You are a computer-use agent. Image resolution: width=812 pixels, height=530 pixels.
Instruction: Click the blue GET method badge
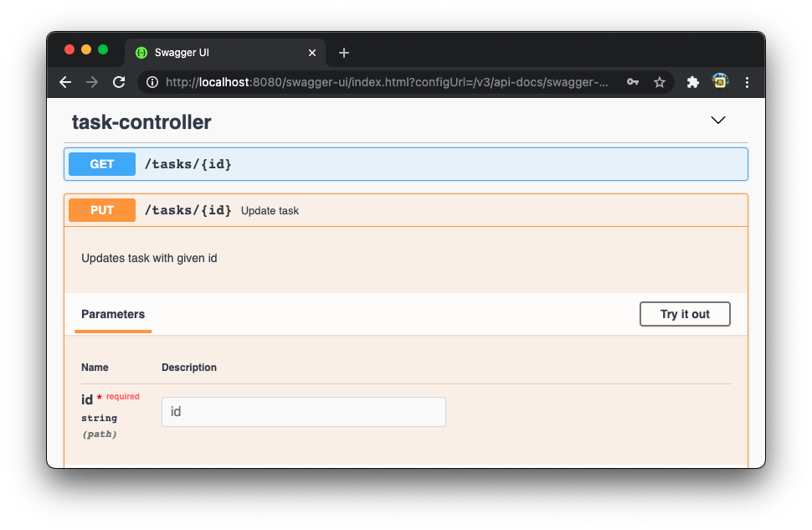(x=102, y=164)
